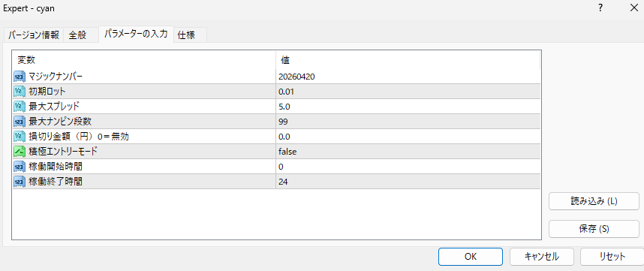
Task: Click the help question mark in title bar
Action: (x=600, y=8)
